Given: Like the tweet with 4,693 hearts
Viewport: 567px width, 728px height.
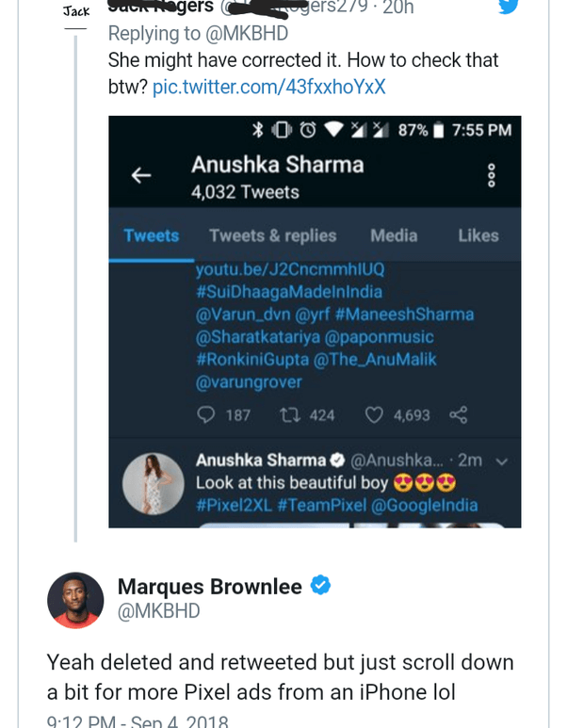Looking at the screenshot, I should (x=375, y=414).
